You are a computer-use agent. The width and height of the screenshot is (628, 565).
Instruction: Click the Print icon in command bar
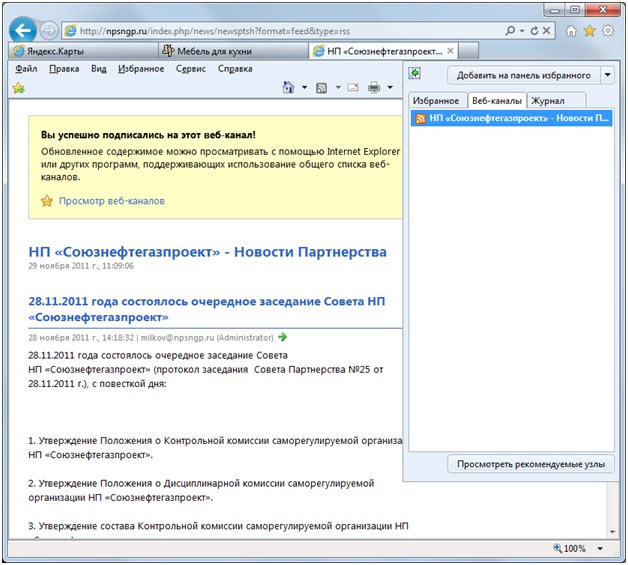click(x=374, y=87)
